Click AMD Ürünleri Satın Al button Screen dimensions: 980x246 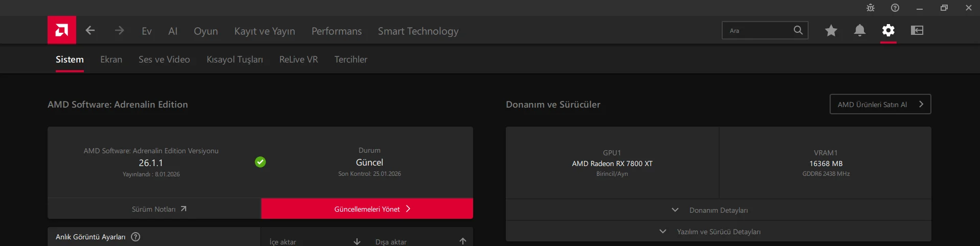point(880,105)
